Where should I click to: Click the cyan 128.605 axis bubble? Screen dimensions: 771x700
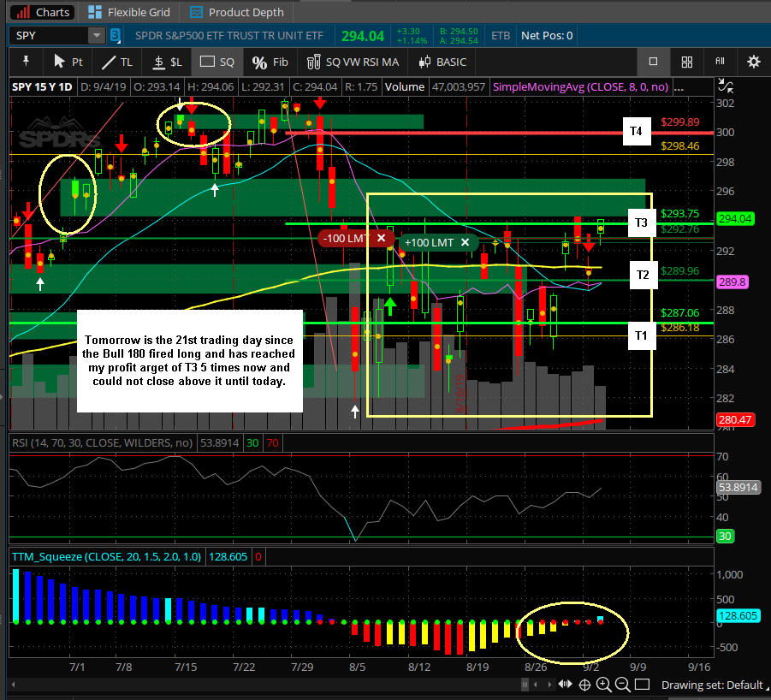tap(738, 615)
